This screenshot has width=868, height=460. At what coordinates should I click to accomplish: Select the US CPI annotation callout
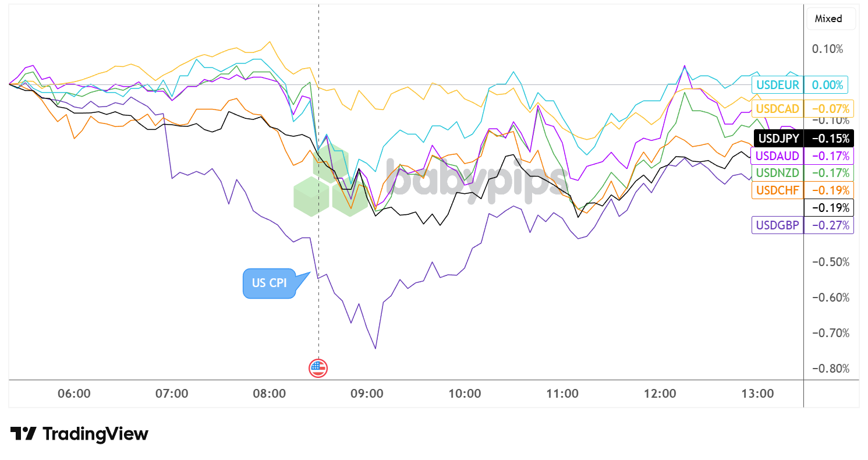(x=269, y=284)
